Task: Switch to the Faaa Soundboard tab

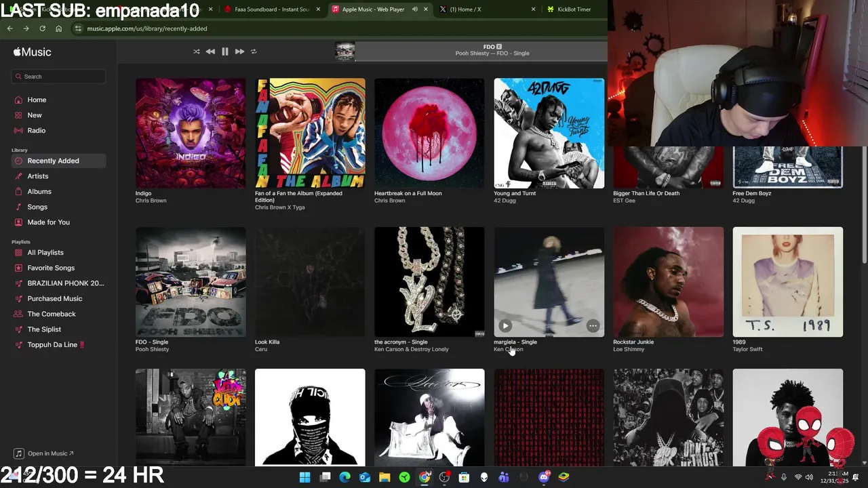Action: pyautogui.click(x=273, y=9)
